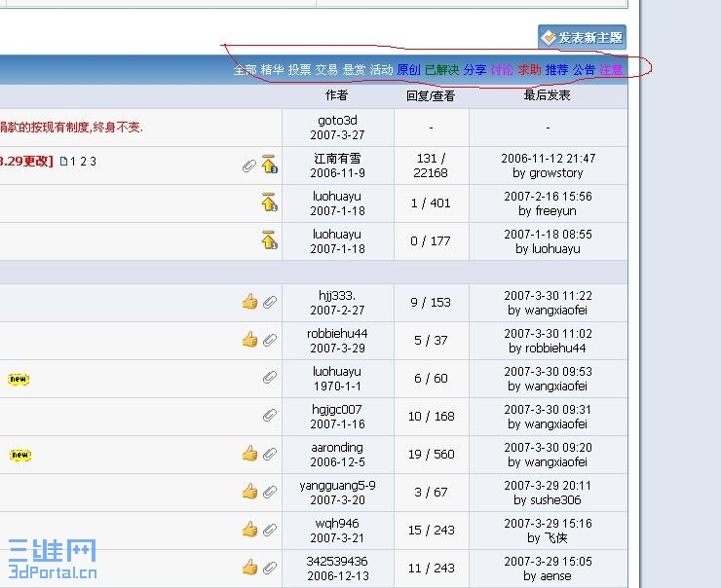Filter threads by 求助 category
The width and height of the screenshot is (721, 588).
point(529,70)
